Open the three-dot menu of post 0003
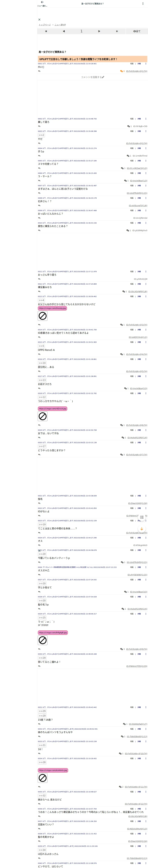Viewport: 148px width, 868px height. (x=146, y=131)
